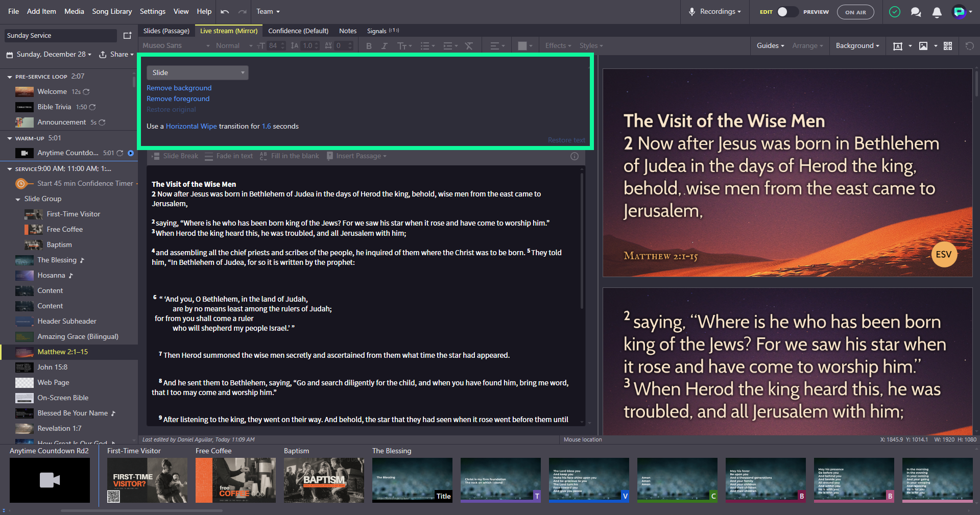Toggle bold text formatting

(x=369, y=46)
